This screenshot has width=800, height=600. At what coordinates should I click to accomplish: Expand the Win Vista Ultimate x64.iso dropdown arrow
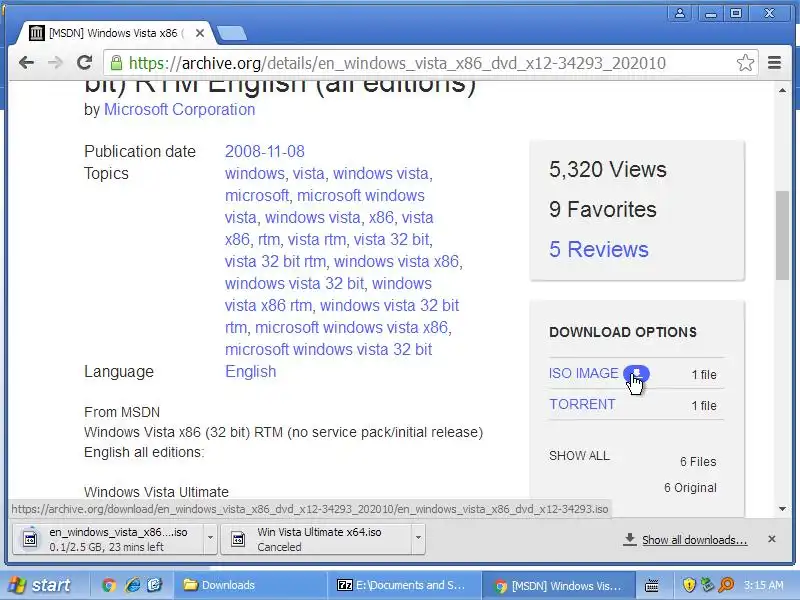tap(418, 538)
